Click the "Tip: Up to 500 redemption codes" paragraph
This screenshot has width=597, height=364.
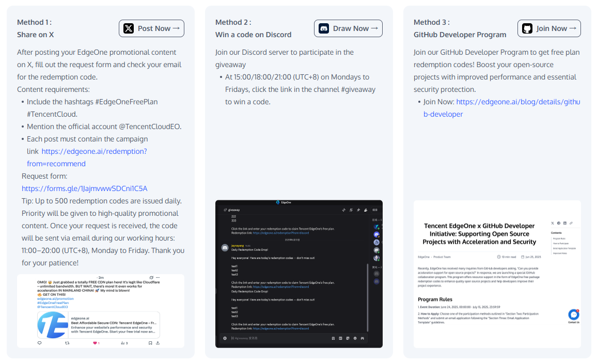(x=103, y=232)
